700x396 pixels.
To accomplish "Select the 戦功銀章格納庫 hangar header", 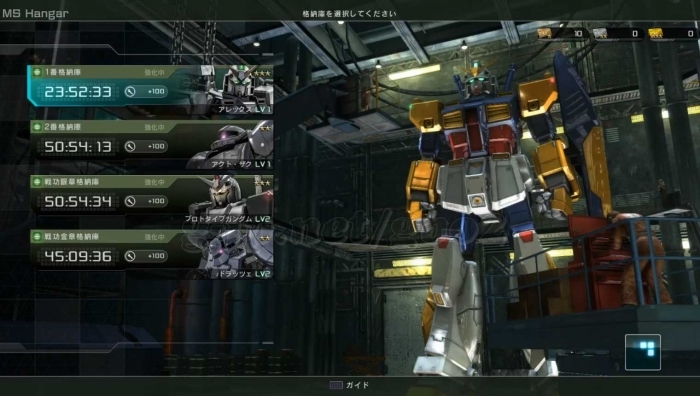I will pyautogui.click(x=72, y=182).
